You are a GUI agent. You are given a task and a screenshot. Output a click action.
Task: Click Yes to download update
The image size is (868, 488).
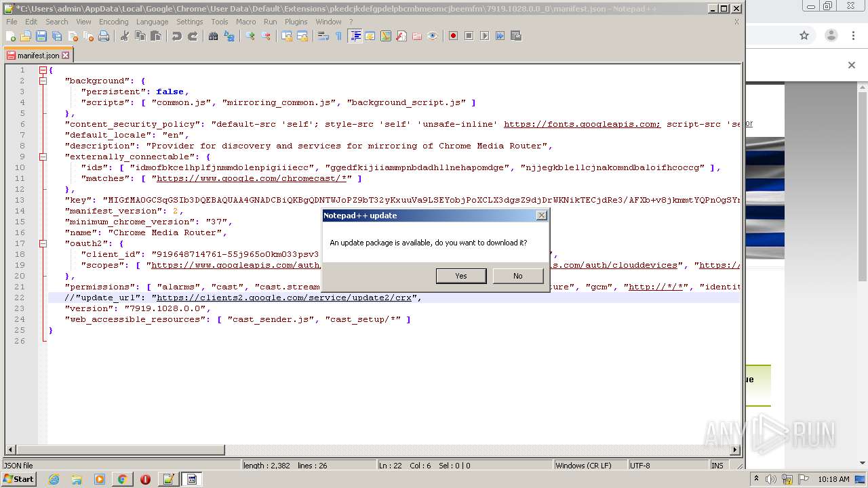[x=461, y=276]
